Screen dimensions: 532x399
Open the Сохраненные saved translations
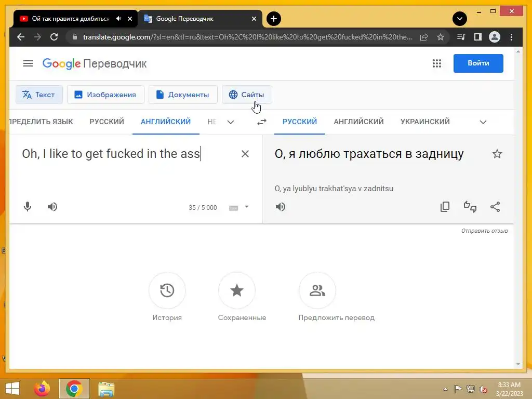236,290
